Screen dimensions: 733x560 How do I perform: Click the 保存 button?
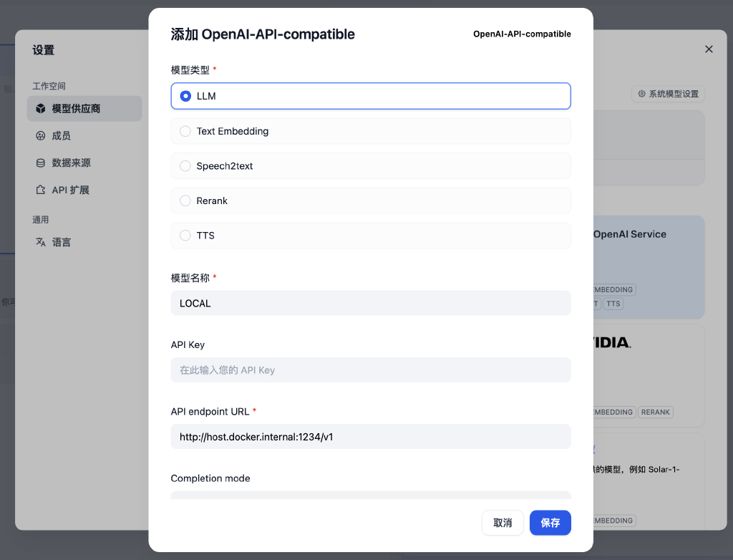tap(550, 523)
